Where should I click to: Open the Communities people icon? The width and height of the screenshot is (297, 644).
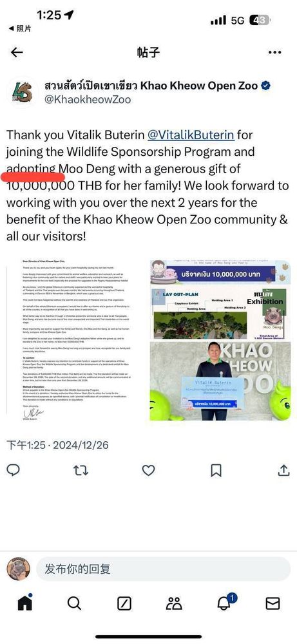click(x=174, y=603)
